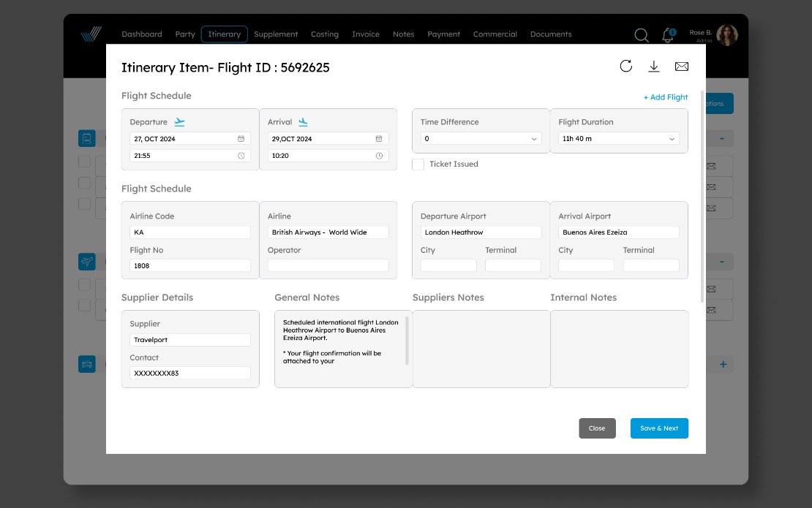The image size is (812, 508).
Task: Click the Departure plane takeoff icon
Action: pyautogui.click(x=179, y=122)
